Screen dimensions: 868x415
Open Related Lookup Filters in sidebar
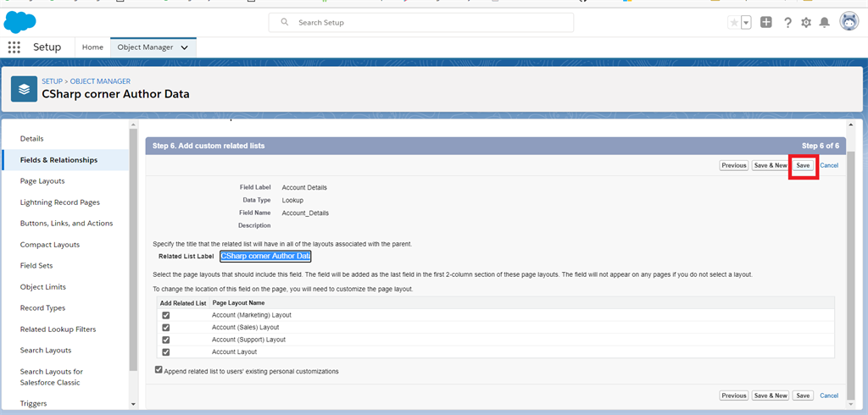(x=58, y=329)
